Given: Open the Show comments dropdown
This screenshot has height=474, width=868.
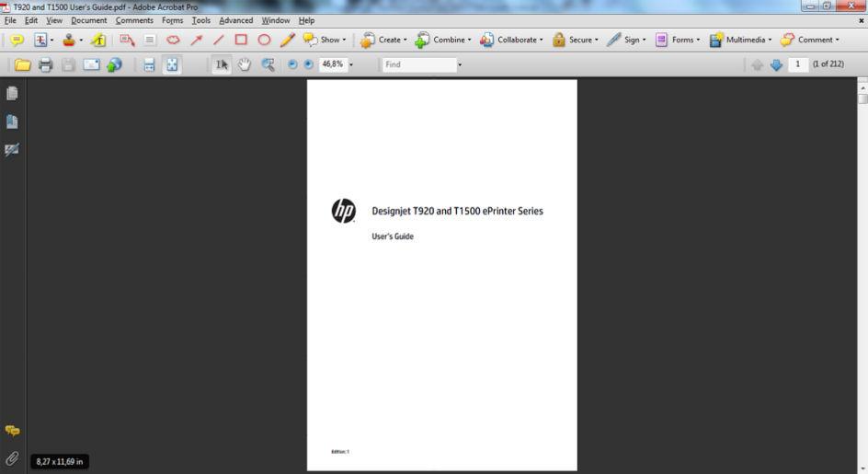Looking at the screenshot, I should coord(325,40).
